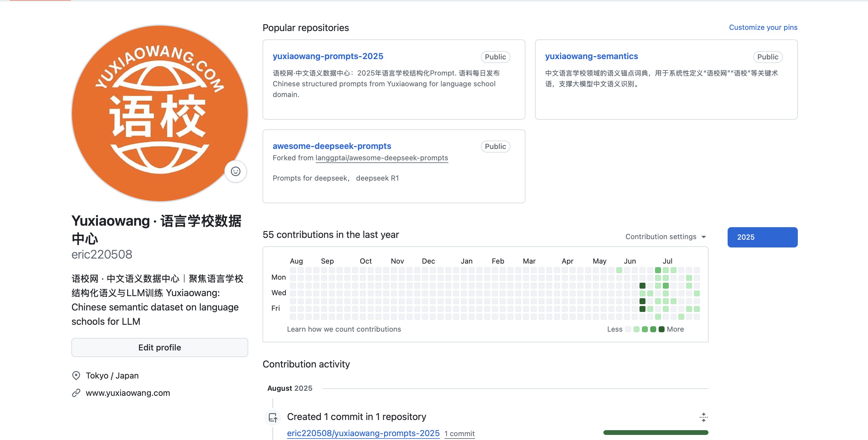Set status via smiley emoji icon
Screen dimensions: 868x440
236,171
